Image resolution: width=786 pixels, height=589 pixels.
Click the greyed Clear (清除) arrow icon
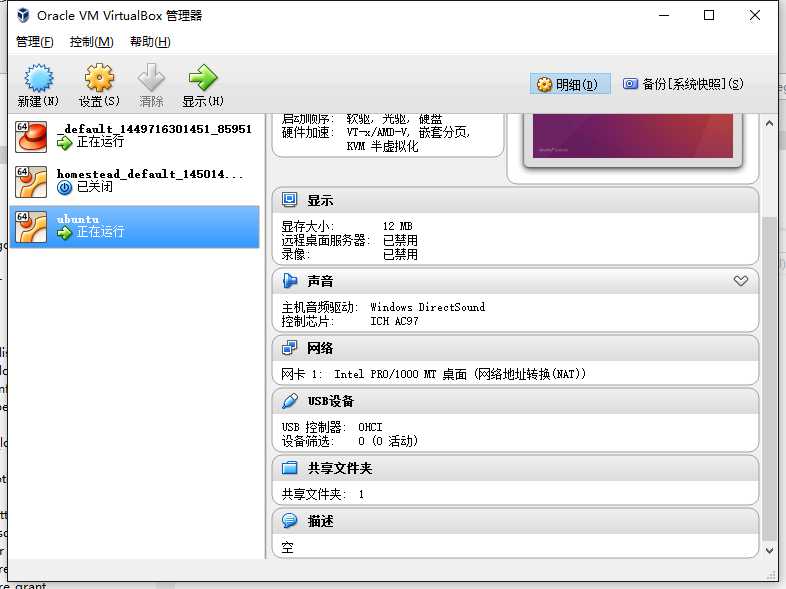(151, 78)
